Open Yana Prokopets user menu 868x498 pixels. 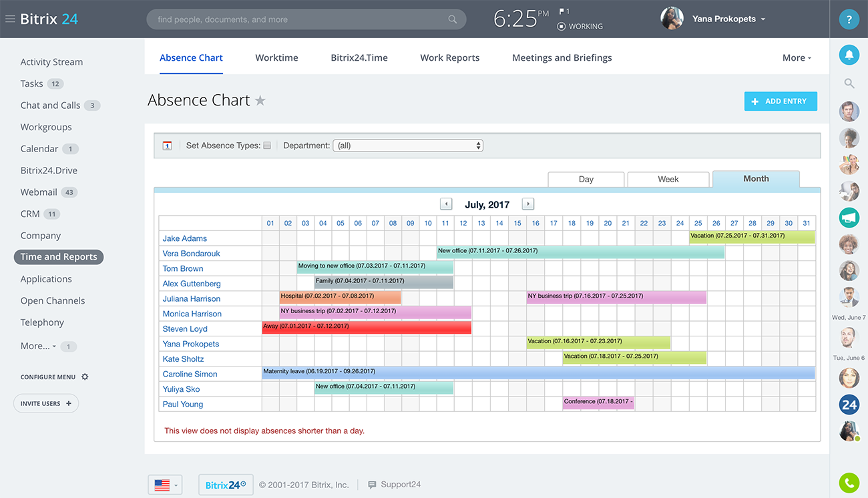click(x=728, y=19)
